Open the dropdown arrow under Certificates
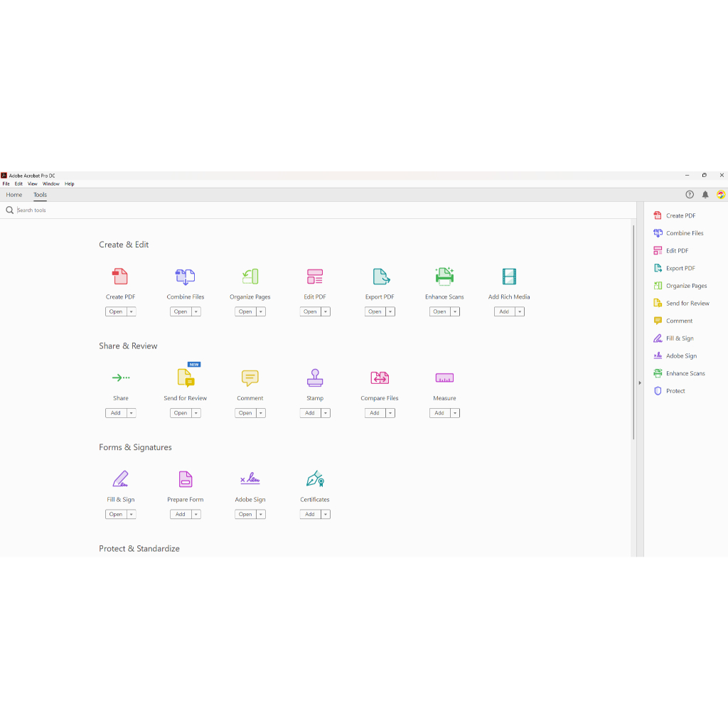The width and height of the screenshot is (728, 728). pos(326,514)
